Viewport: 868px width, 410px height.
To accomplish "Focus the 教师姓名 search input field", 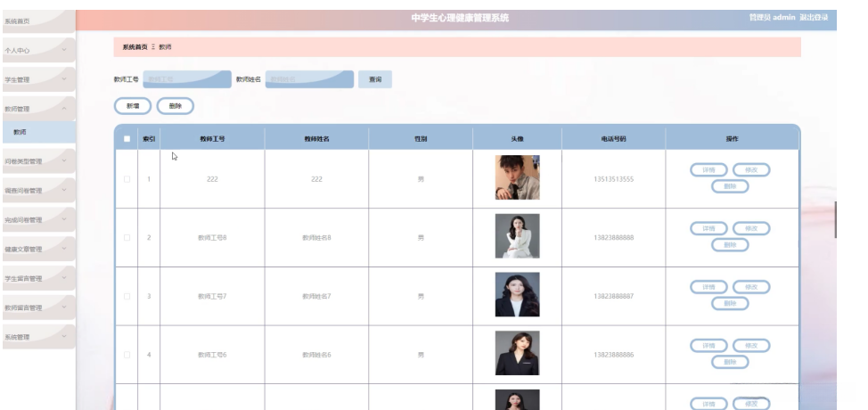I will (309, 79).
